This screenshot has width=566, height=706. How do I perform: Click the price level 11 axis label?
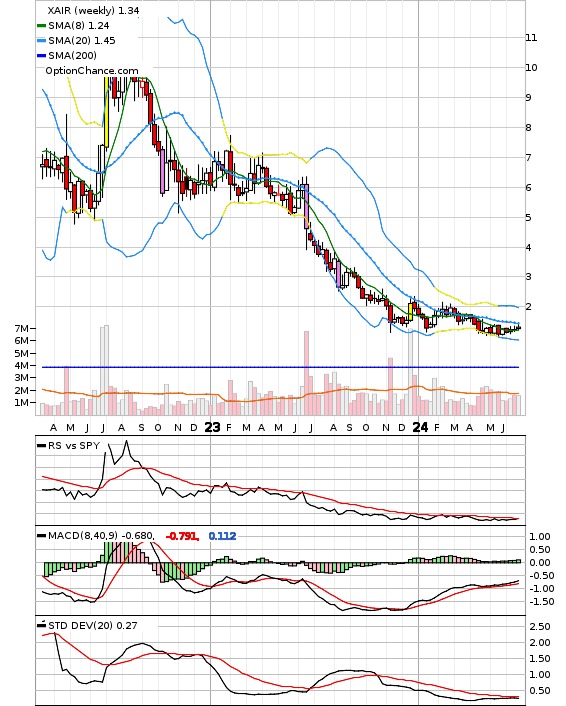coord(531,38)
